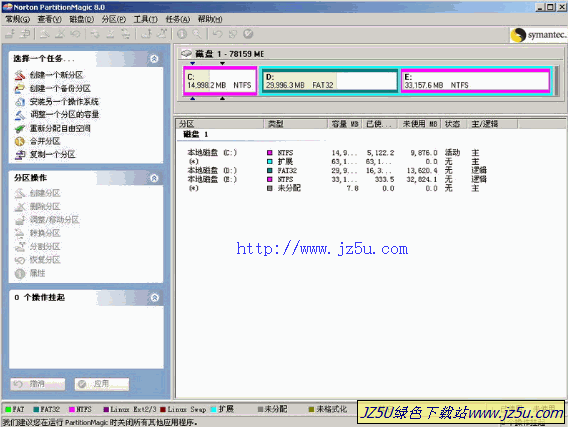Select the 本地磁盘 (D:) row in partition list
Image resolution: width=568 pixels, height=427 pixels.
(337, 170)
